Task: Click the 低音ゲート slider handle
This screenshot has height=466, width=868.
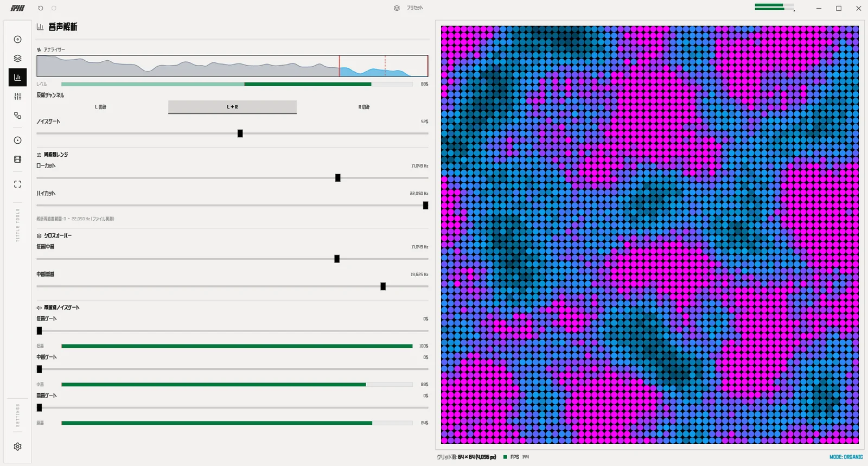Action: [39, 331]
